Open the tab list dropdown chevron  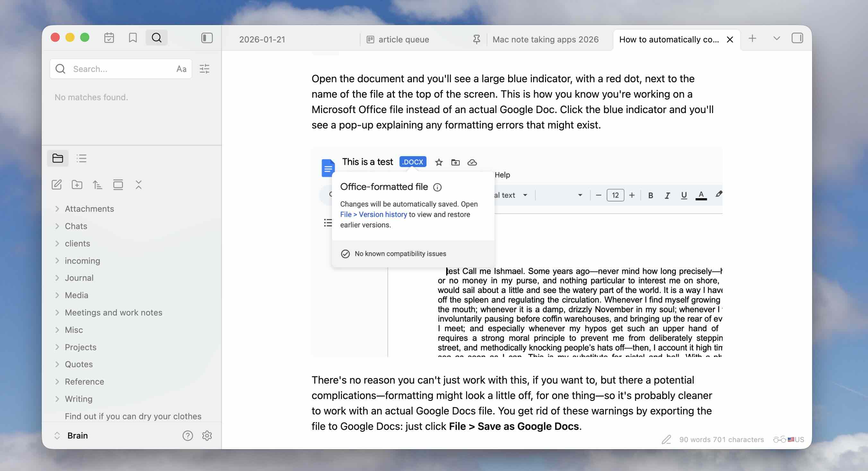point(776,39)
